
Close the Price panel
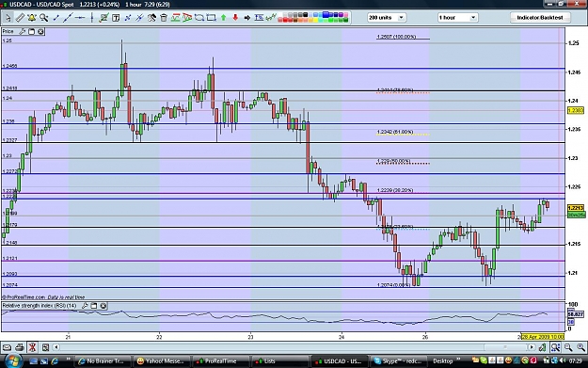pos(40,31)
